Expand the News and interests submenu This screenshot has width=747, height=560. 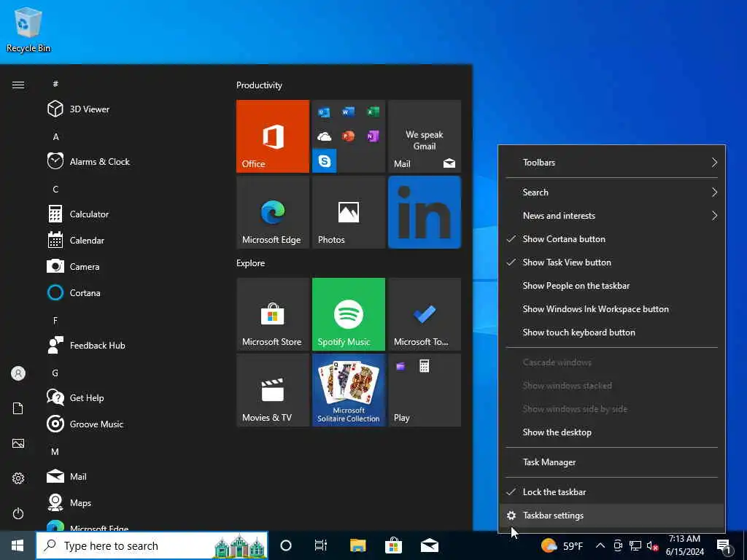click(612, 216)
